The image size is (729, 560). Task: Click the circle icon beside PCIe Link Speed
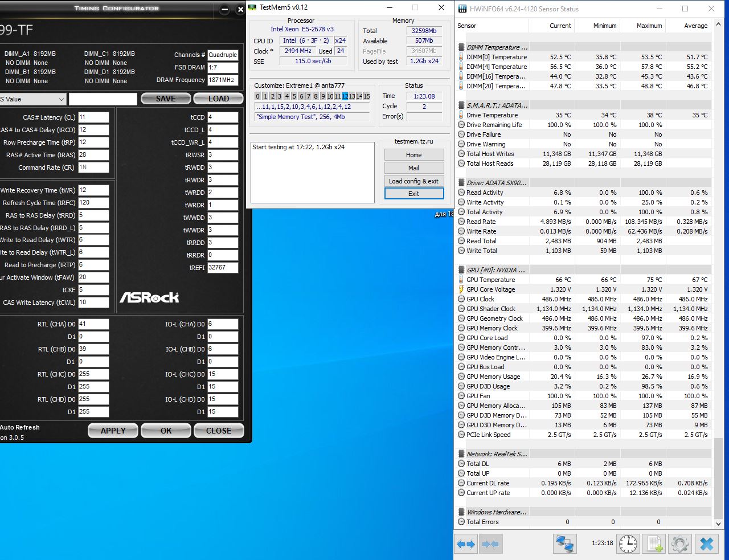pos(461,435)
